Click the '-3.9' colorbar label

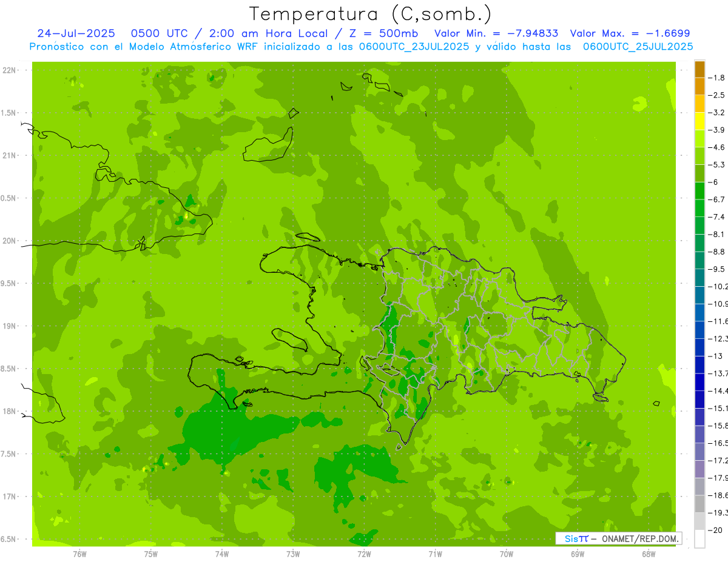(717, 130)
